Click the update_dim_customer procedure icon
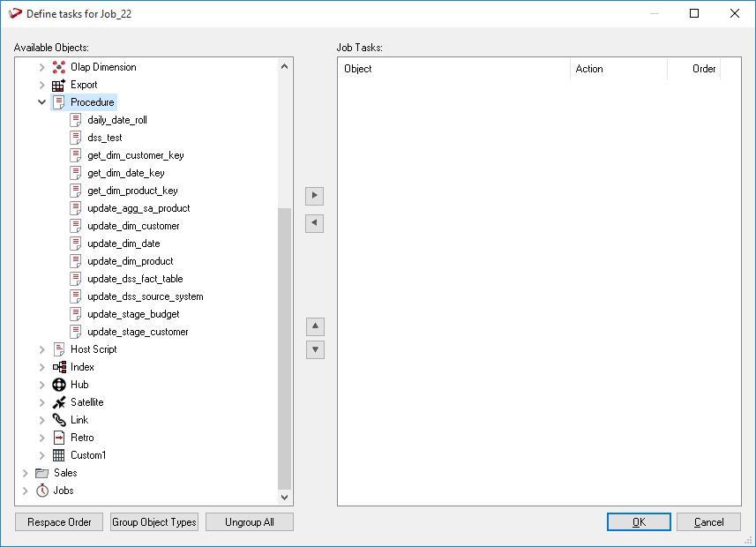 pyautogui.click(x=76, y=226)
